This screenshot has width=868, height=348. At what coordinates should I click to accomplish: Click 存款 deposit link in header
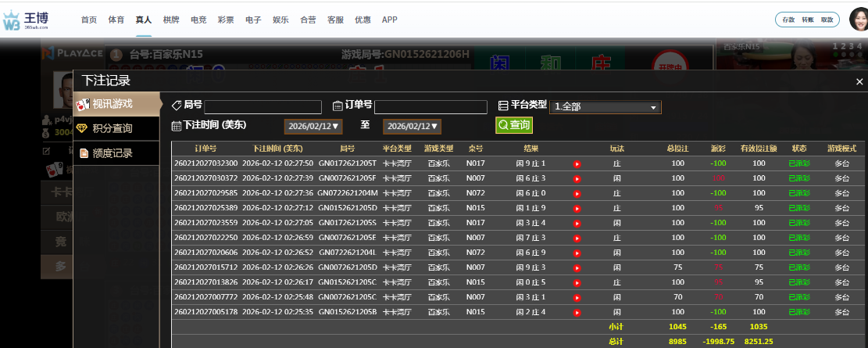(788, 20)
